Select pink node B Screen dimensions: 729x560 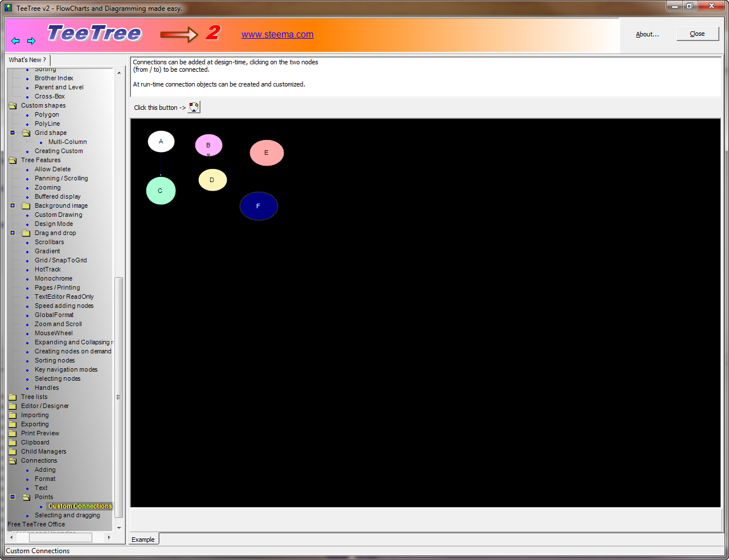pos(208,145)
